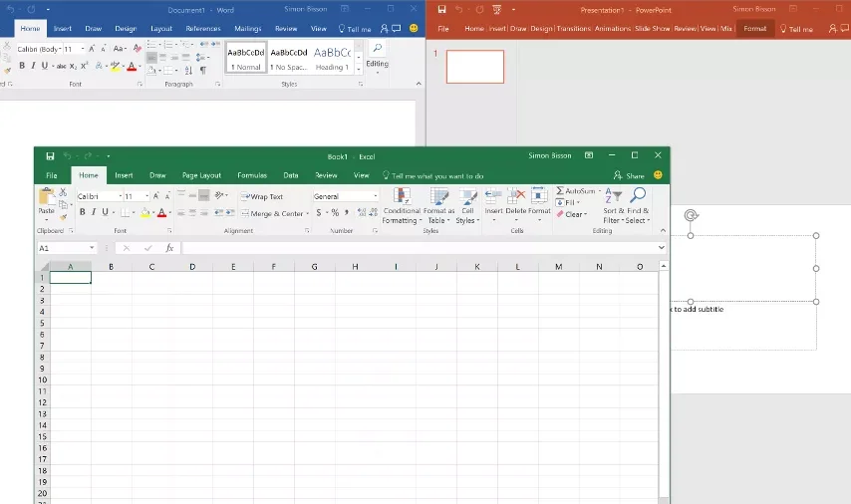Open Editing search icon in Word
The image size is (851, 504).
pos(378,48)
